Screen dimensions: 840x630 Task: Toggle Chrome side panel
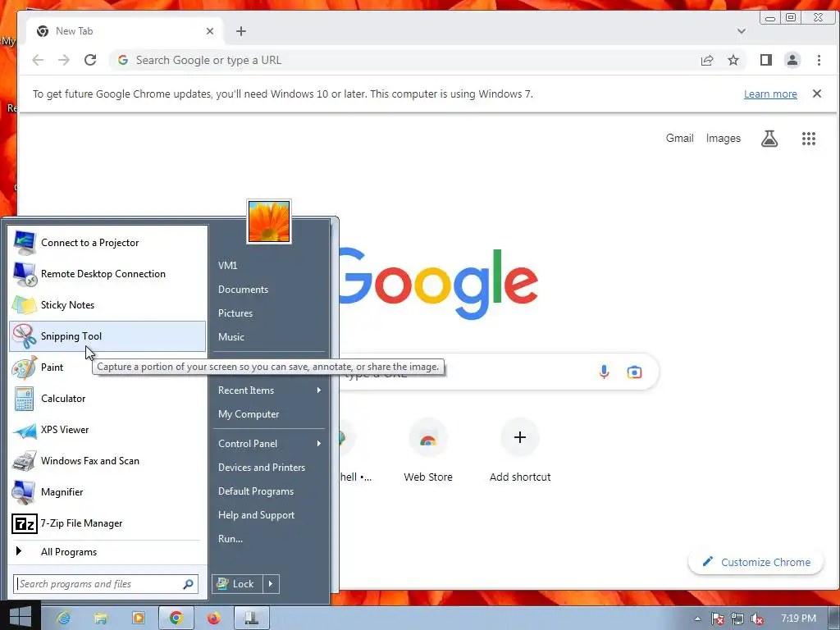(x=766, y=60)
